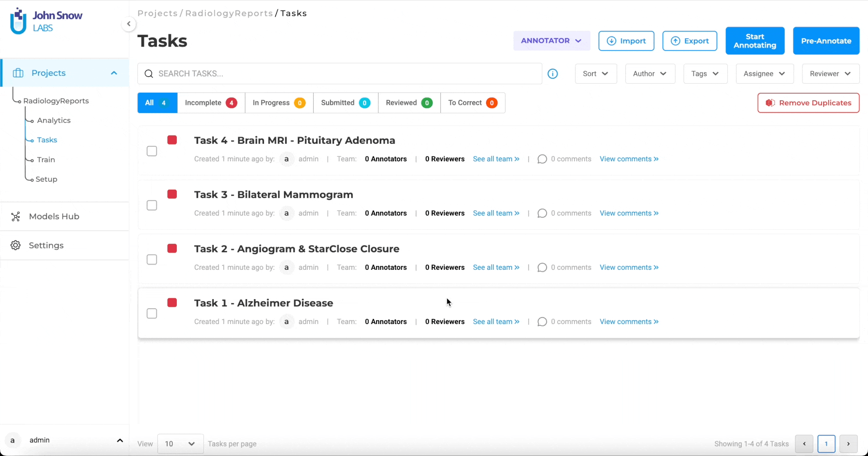This screenshot has height=456, width=868.
Task: Click the comment bubble icon on Task 2
Action: 542,268
